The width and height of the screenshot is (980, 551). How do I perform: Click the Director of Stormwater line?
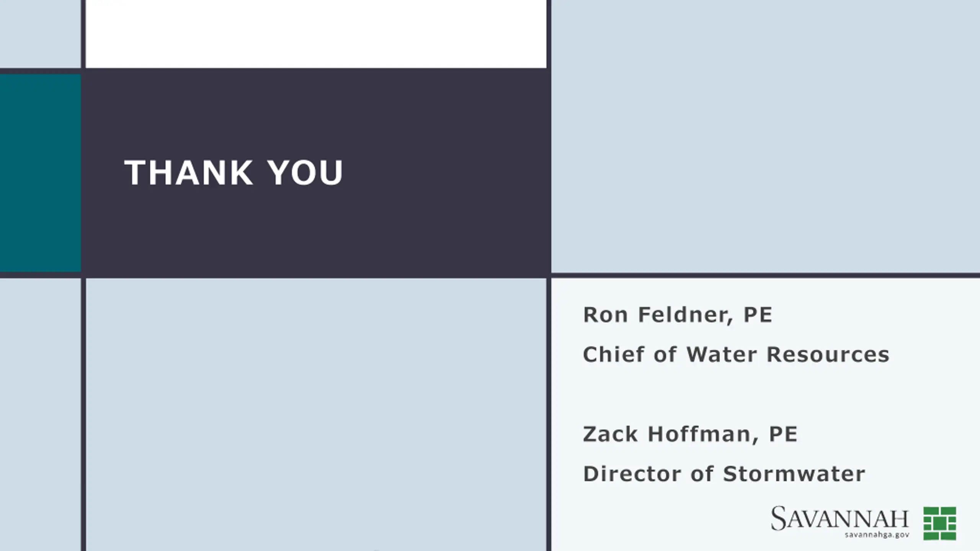(724, 474)
